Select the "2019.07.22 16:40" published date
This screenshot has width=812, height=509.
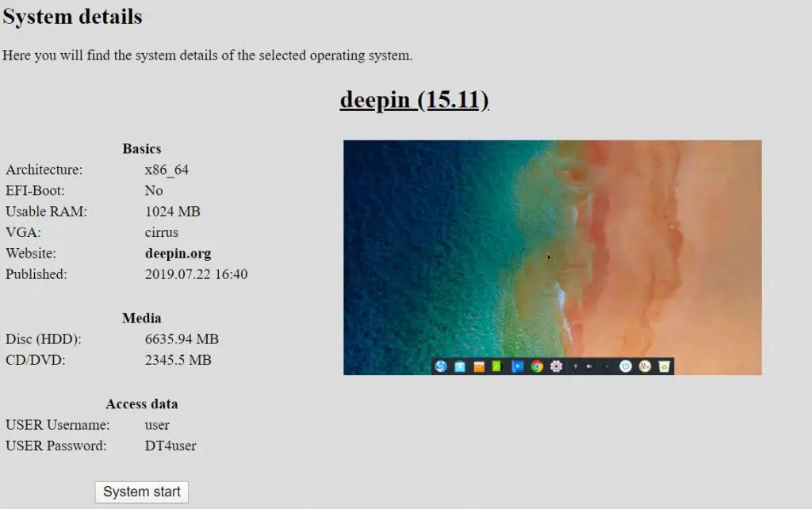(x=197, y=274)
